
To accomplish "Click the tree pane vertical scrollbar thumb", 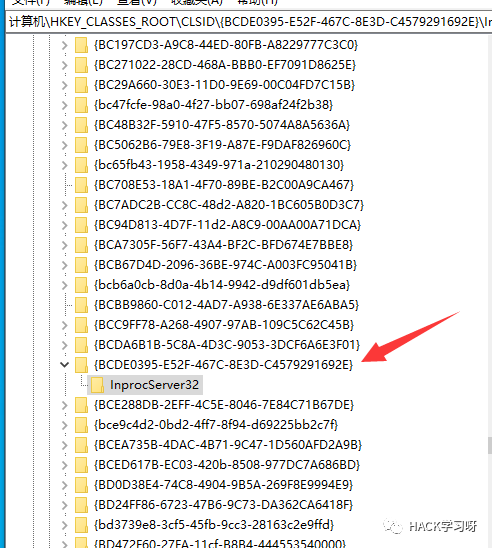I will click(x=490, y=445).
